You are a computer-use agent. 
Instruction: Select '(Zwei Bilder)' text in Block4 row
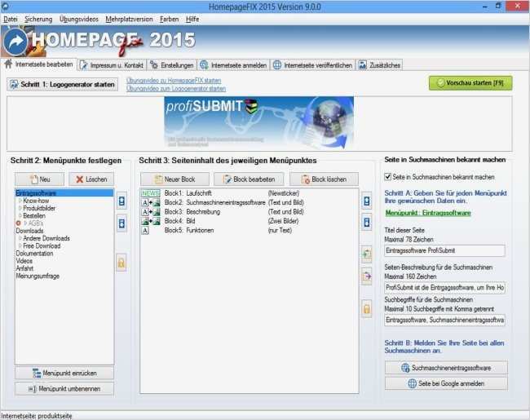(283, 221)
